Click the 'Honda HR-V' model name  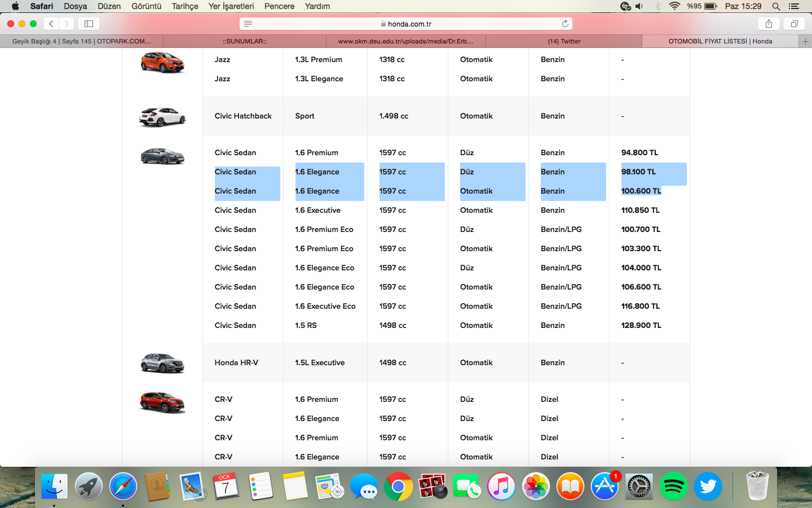236,362
